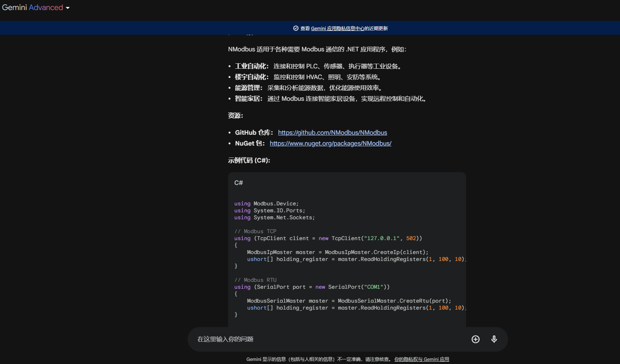The height and width of the screenshot is (364, 620).
Task: Focus the 在这里输入你的问题 input field
Action: (328, 339)
